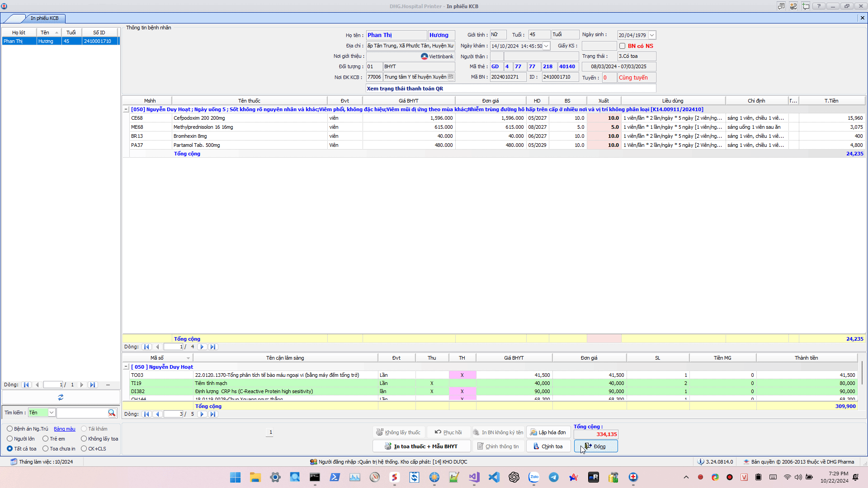Click the search magnifier icon beside Tìm kiếm
868x488 pixels.
tap(112, 413)
